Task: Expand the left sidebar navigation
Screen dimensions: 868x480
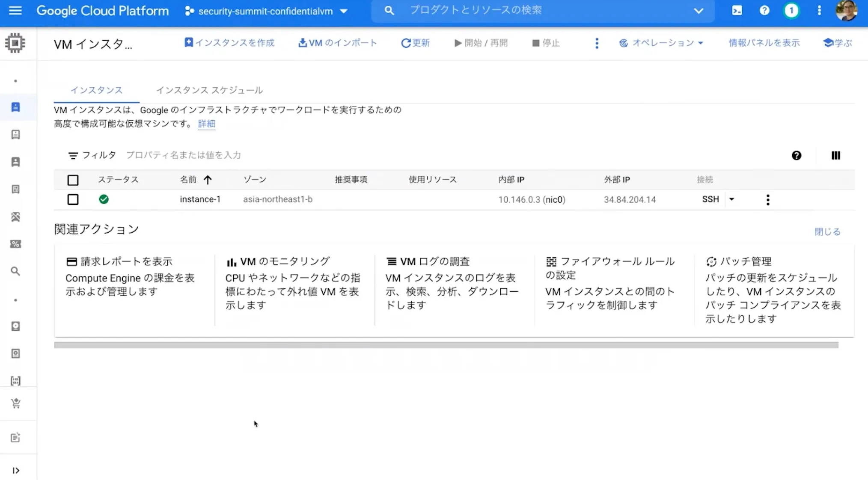Action: coord(16,471)
